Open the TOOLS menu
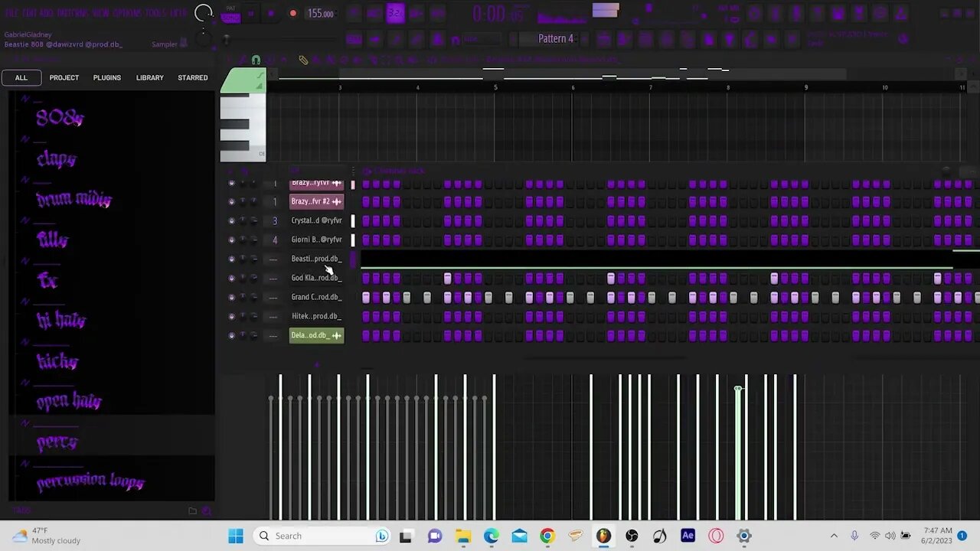Viewport: 980px width, 551px height. [155, 13]
